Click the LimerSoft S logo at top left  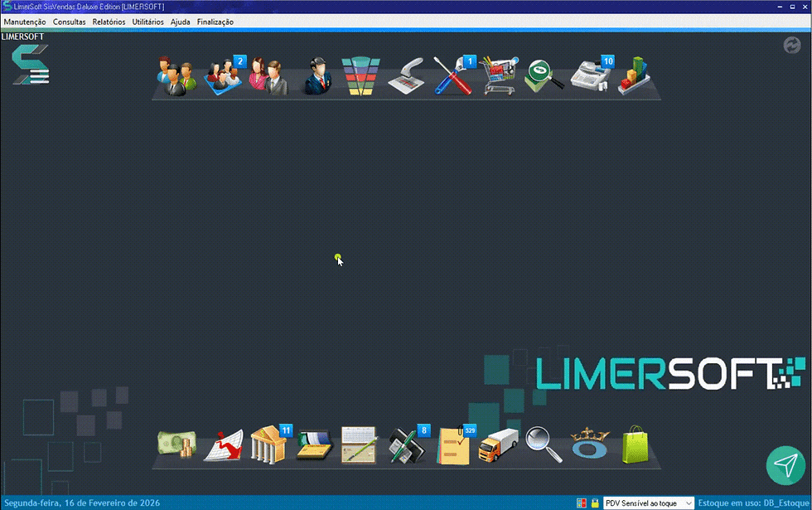click(x=31, y=65)
